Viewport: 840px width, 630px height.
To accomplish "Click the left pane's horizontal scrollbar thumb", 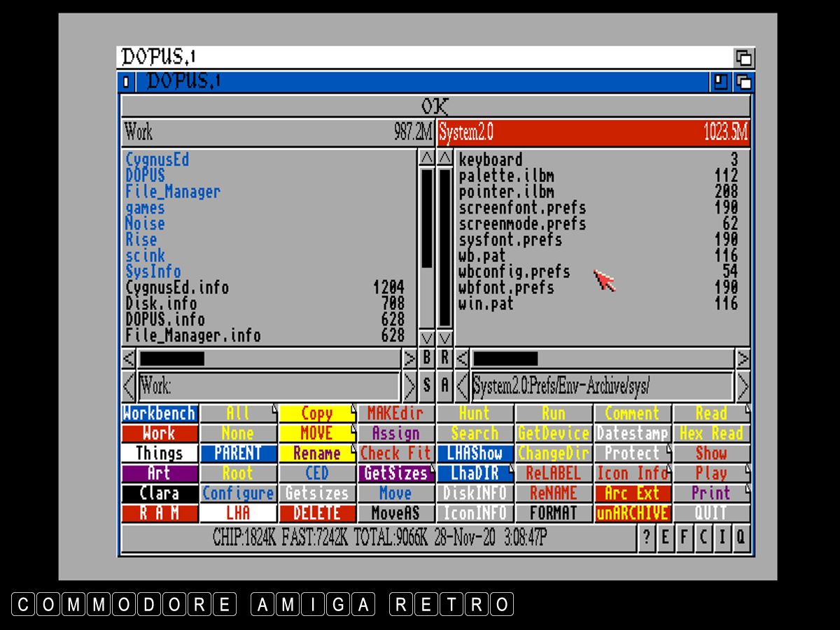I will pyautogui.click(x=172, y=358).
